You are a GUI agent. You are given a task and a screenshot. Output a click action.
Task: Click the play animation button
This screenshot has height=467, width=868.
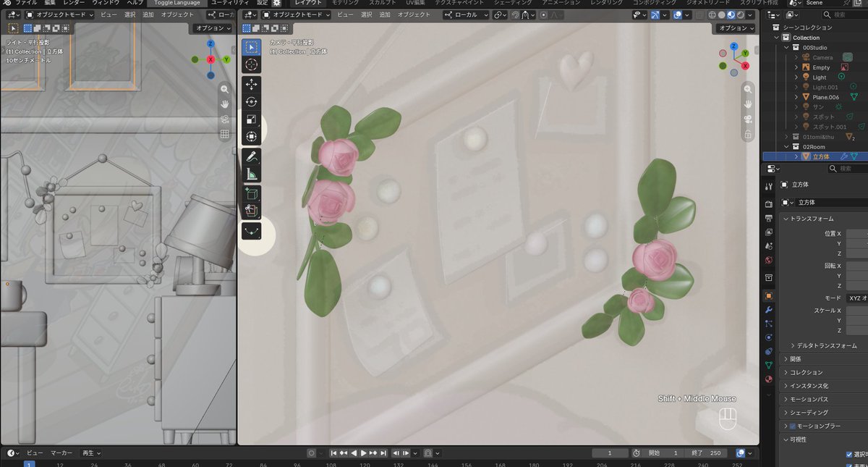click(363, 453)
